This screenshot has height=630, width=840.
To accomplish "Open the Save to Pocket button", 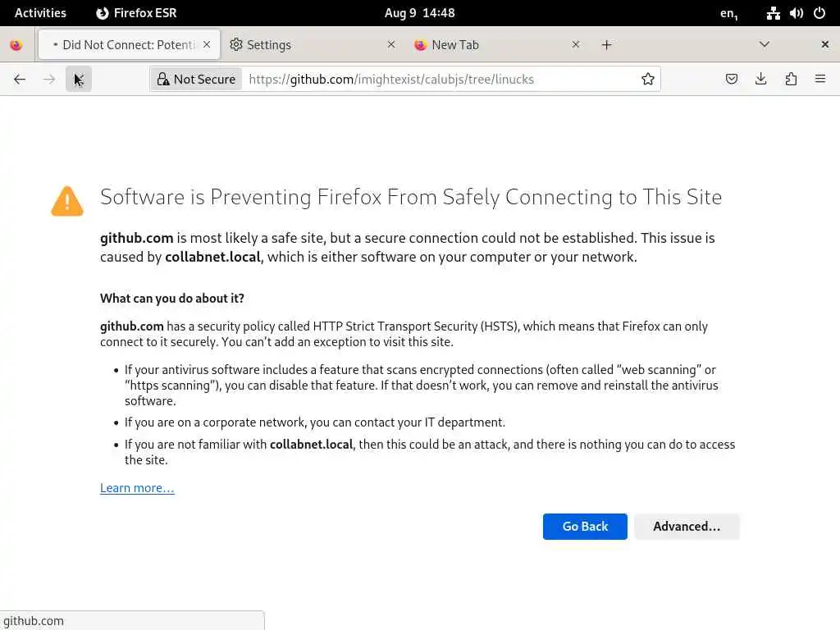I will click(732, 79).
